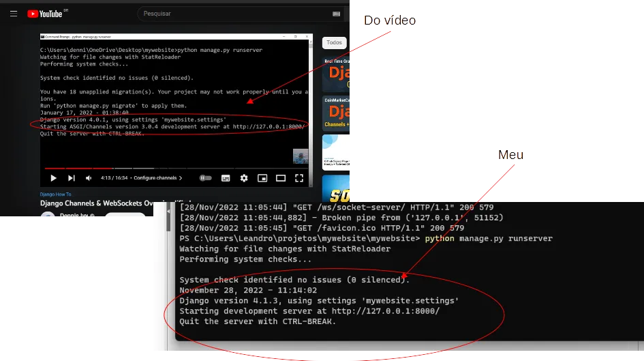Click the Pesquisar search field
Image resolution: width=644 pixels, height=361 pixels.
tap(232, 14)
